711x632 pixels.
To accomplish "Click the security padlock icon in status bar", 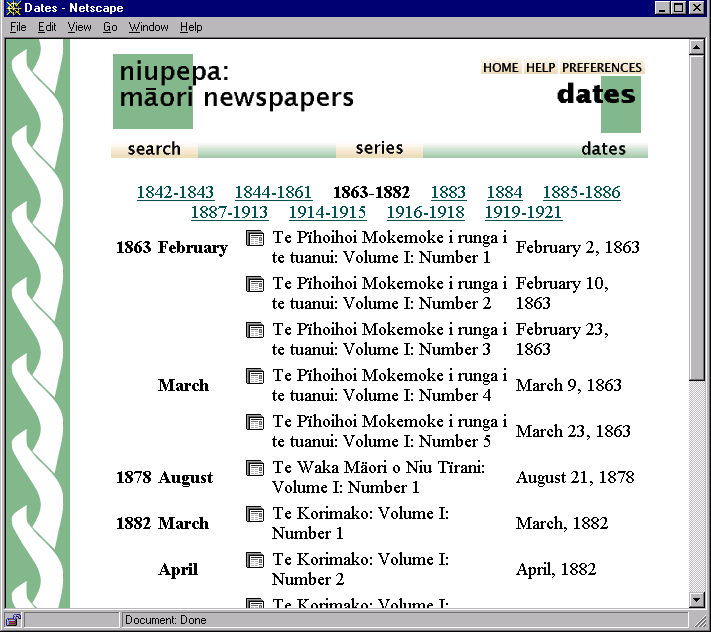I will (13, 620).
